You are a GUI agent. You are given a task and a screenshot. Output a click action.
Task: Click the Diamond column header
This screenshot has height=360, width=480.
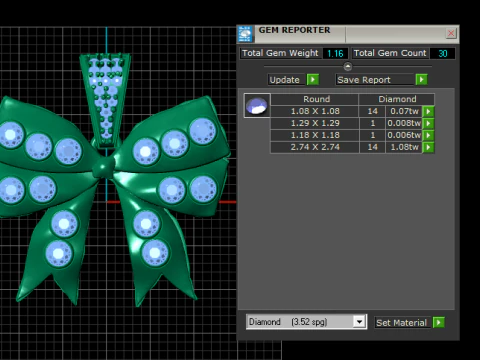[x=397, y=99]
